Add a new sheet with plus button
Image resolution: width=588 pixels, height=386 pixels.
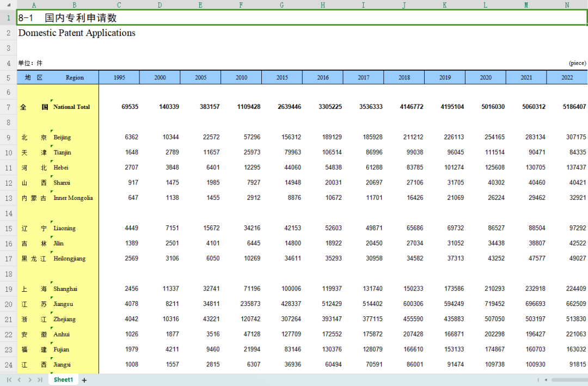point(84,381)
